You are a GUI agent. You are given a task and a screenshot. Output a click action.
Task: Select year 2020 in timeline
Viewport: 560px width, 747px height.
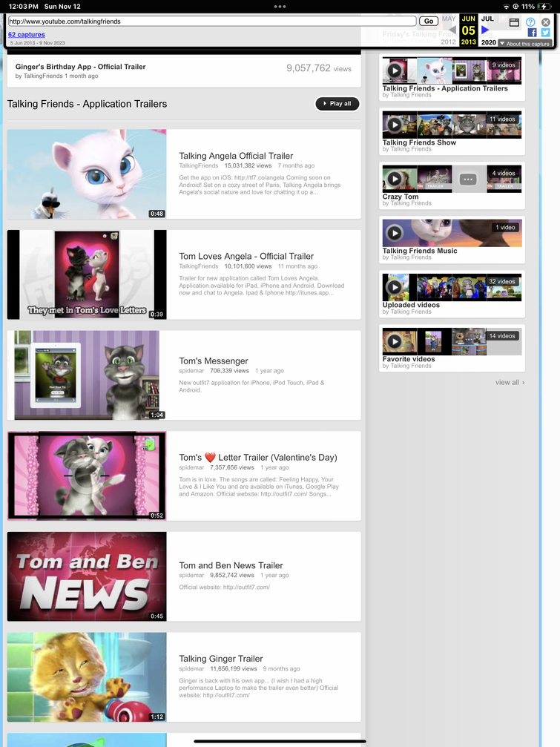(x=489, y=42)
